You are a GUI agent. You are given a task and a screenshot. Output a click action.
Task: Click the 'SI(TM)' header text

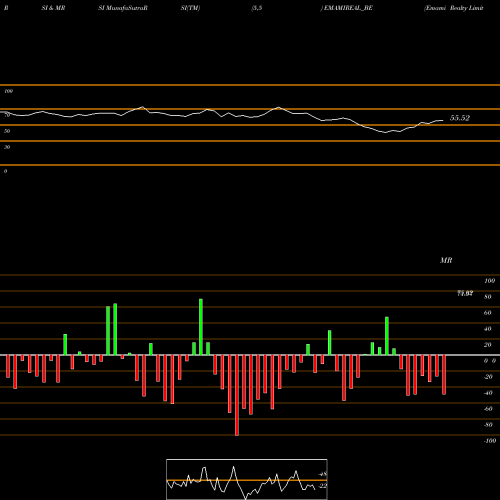tap(190, 8)
